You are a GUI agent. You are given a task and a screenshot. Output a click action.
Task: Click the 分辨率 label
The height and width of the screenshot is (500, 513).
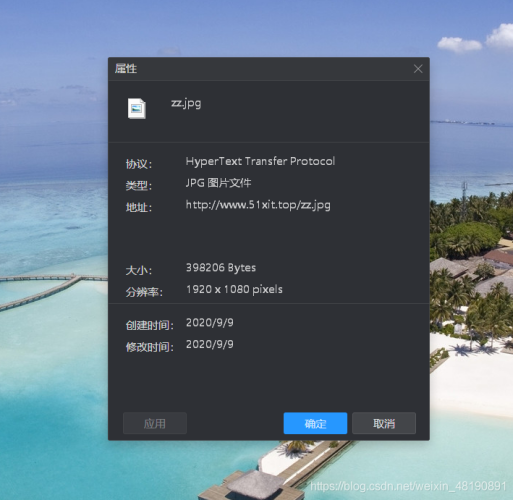[144, 292]
